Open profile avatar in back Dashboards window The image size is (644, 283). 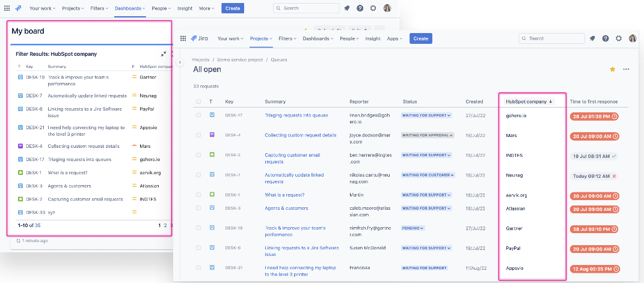387,8
